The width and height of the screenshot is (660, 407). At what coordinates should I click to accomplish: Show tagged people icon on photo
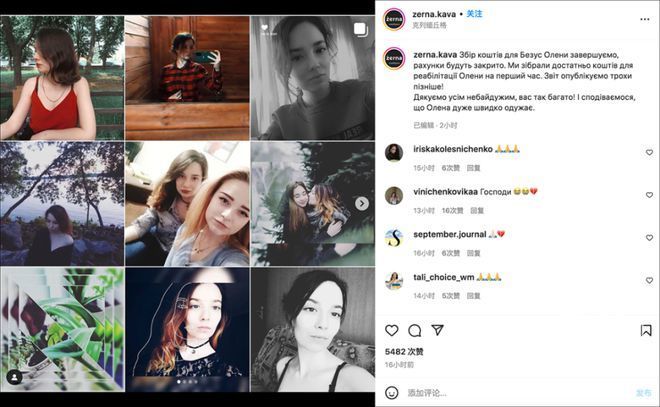click(14, 377)
